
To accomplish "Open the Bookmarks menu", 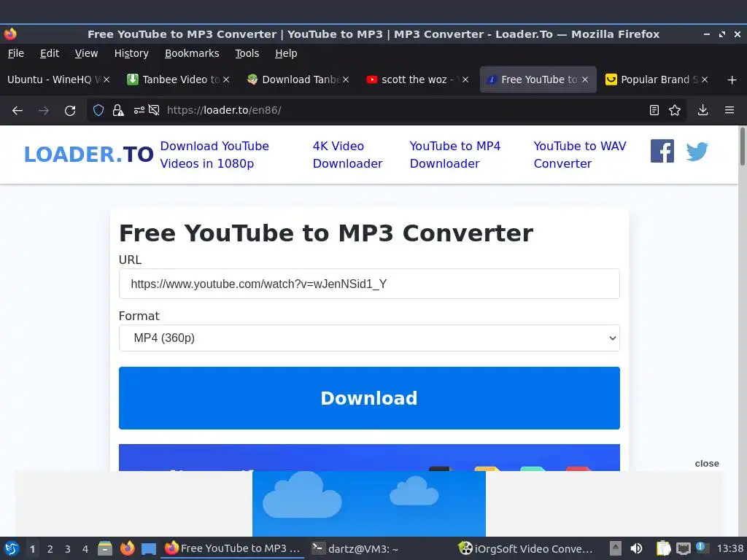I will (x=192, y=53).
